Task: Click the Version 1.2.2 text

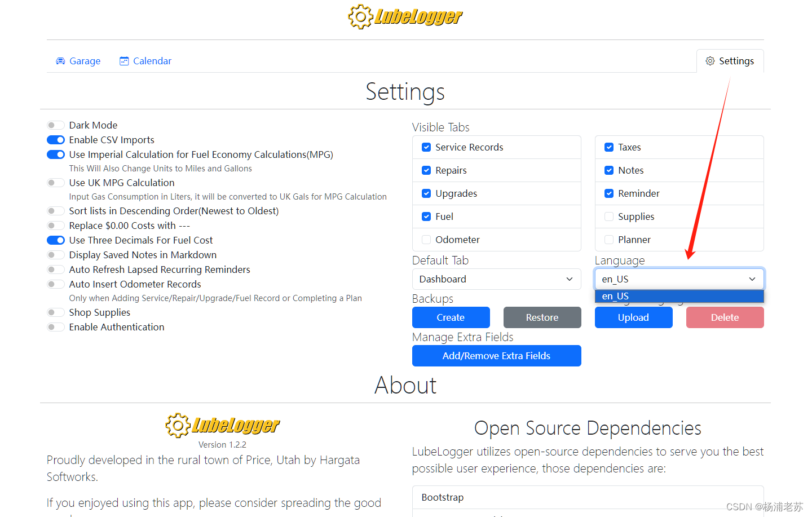Action: coord(222,445)
